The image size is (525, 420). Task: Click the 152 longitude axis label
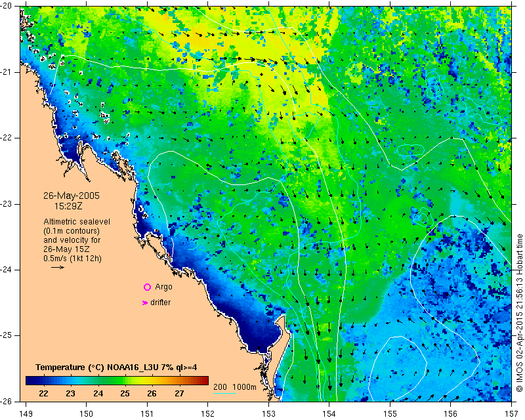click(x=207, y=414)
